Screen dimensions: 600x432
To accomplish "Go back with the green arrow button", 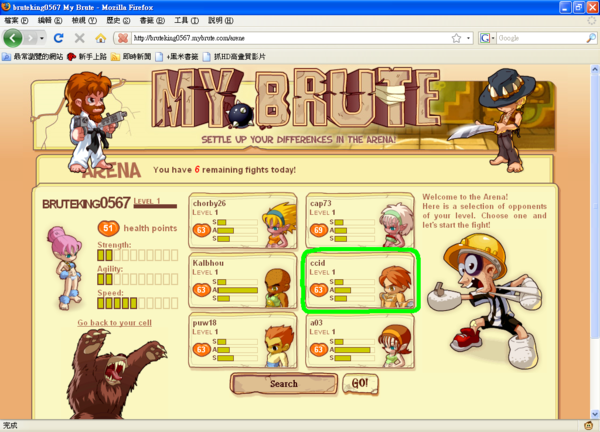I will click(x=13, y=38).
